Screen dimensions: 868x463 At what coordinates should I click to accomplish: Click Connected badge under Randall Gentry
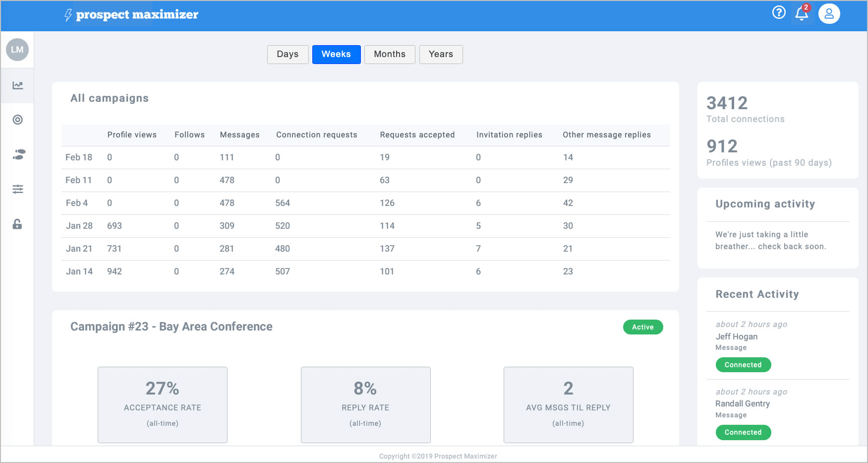click(x=743, y=432)
